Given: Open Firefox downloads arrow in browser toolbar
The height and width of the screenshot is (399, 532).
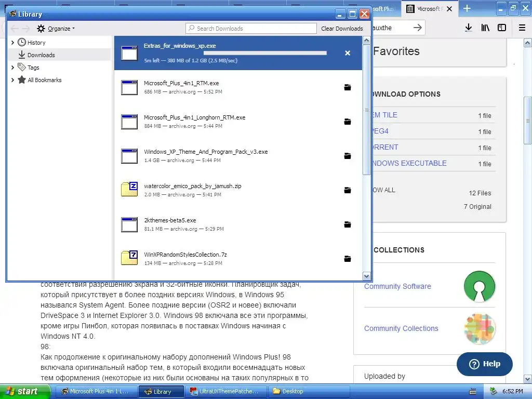Looking at the screenshot, I should pos(468,28).
